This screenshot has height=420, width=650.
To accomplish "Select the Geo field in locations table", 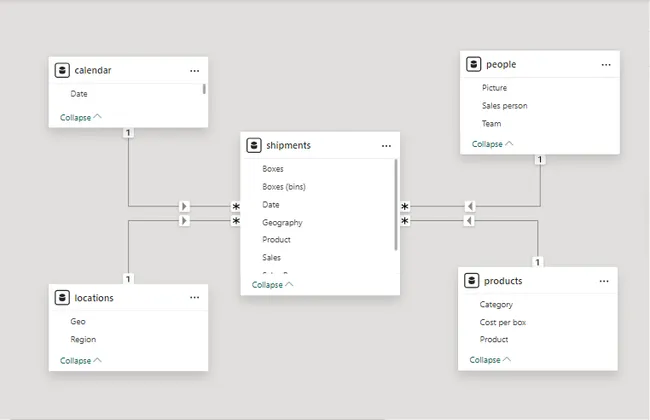I will (78, 321).
